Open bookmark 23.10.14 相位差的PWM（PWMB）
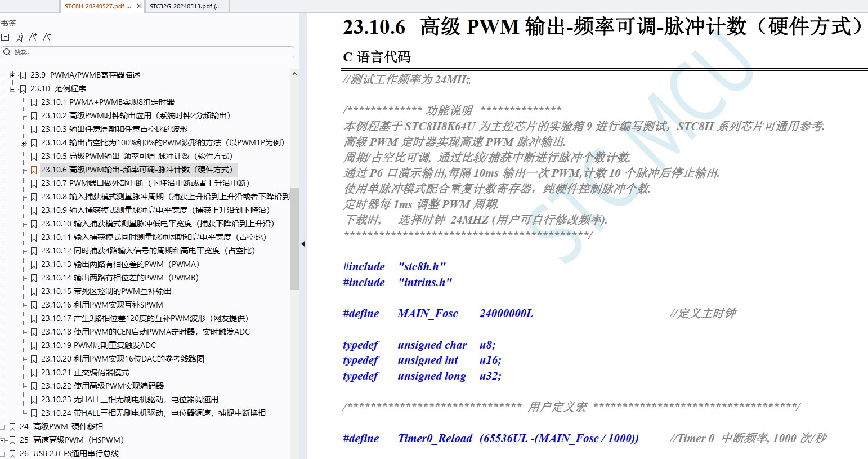Viewport: 868px width, 459px height. coord(120,278)
